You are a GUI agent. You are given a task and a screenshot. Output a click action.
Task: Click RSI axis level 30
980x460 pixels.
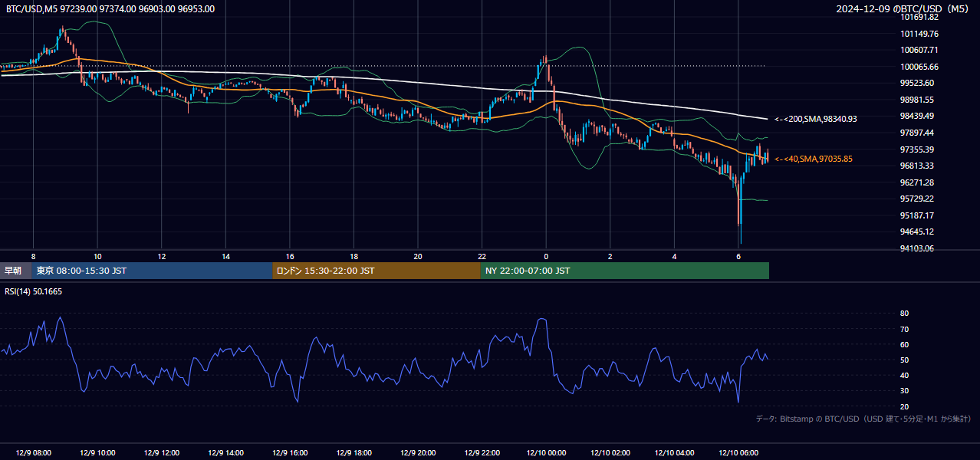tap(905, 391)
